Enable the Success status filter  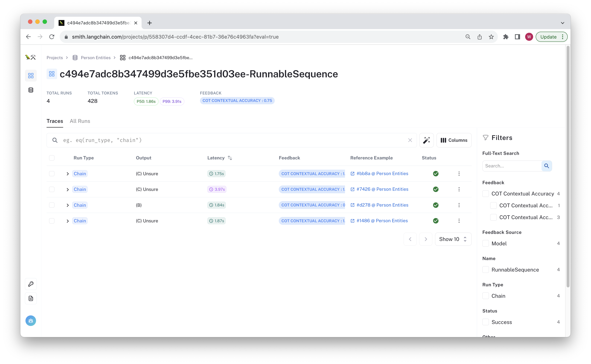point(486,322)
